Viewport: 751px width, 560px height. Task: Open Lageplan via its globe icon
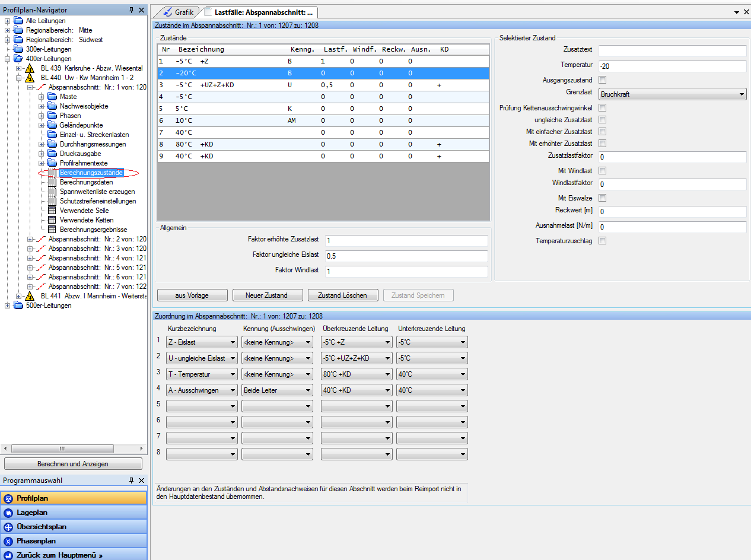click(x=8, y=513)
